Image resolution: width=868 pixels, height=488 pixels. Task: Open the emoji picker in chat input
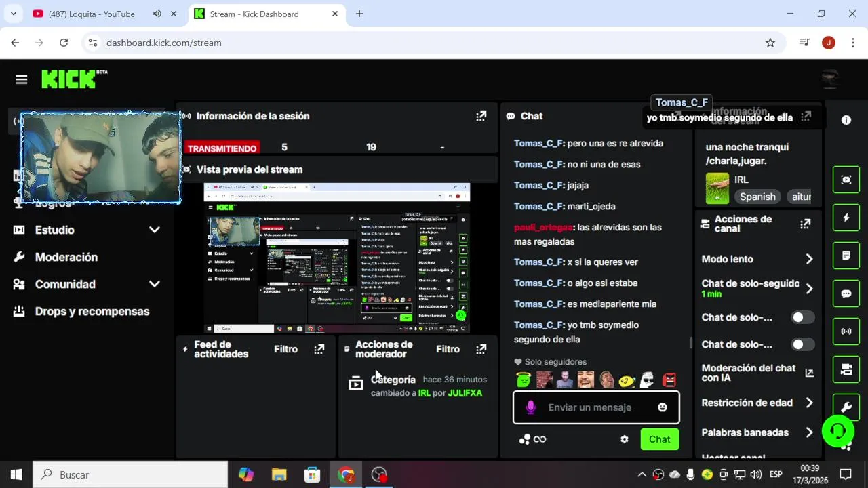click(x=663, y=407)
